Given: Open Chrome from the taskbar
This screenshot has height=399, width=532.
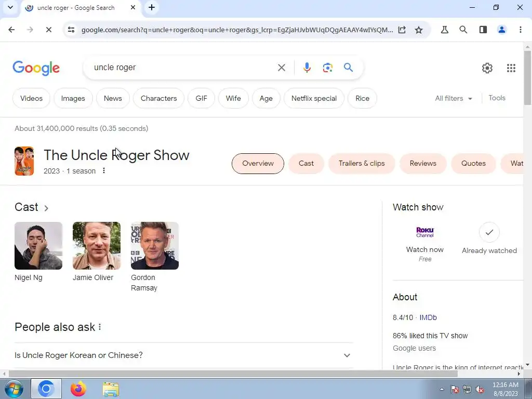Looking at the screenshot, I should click(x=46, y=389).
